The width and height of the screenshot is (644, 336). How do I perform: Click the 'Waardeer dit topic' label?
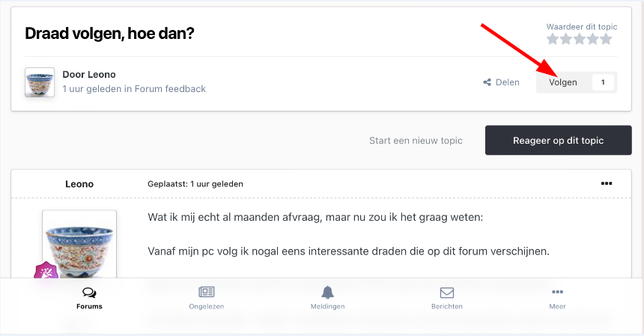click(x=582, y=27)
